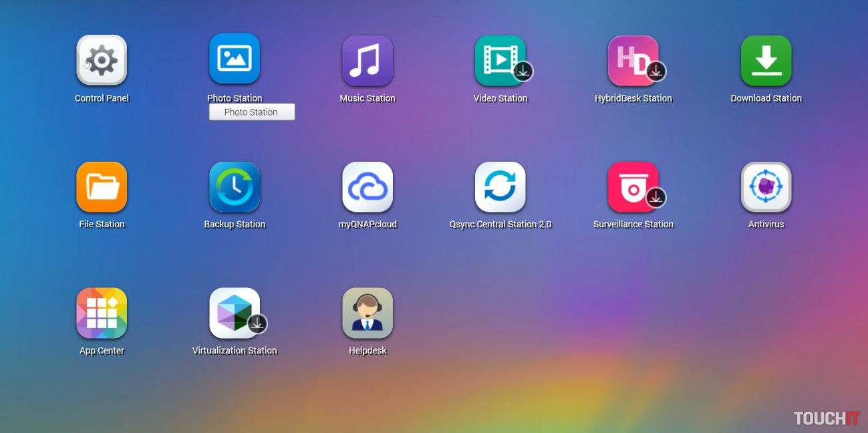The width and height of the screenshot is (868, 433).
Task: Open the Control Panel gear icon
Action: tap(102, 60)
